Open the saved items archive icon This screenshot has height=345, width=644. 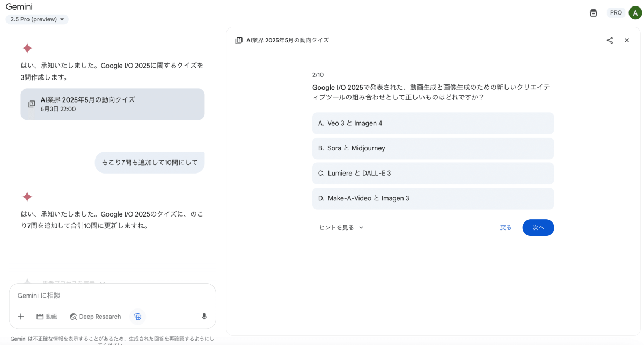tap(593, 13)
